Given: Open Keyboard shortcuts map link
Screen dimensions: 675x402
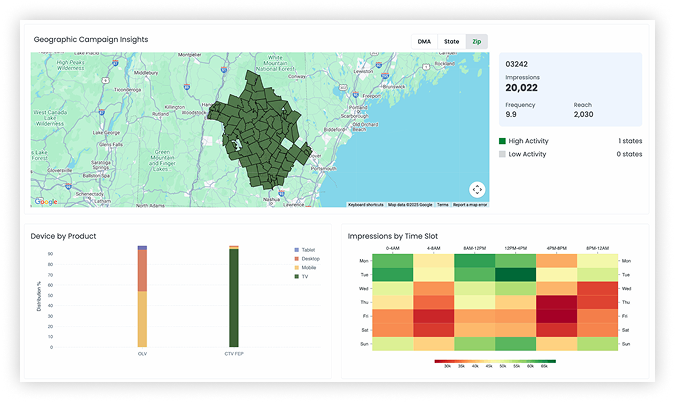Looking at the screenshot, I should (x=365, y=205).
